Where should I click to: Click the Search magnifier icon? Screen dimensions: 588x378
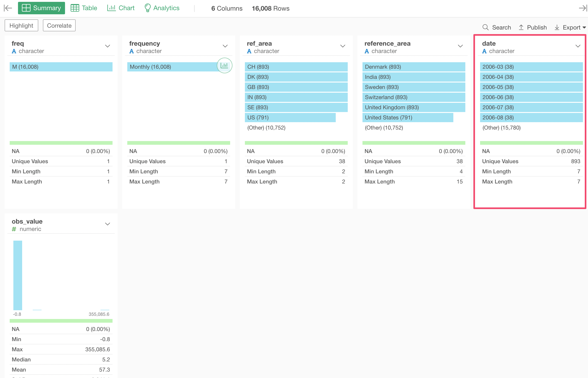pyautogui.click(x=485, y=27)
